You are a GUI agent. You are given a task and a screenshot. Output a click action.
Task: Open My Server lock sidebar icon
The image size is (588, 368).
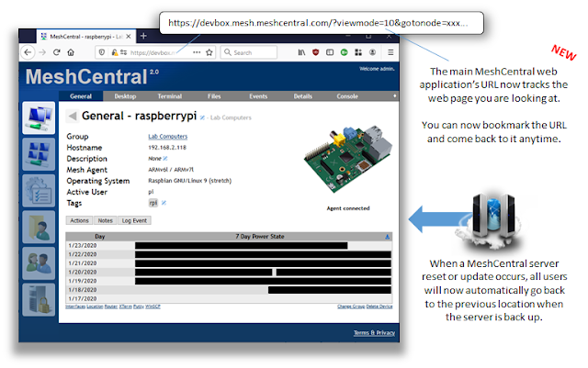[39, 300]
